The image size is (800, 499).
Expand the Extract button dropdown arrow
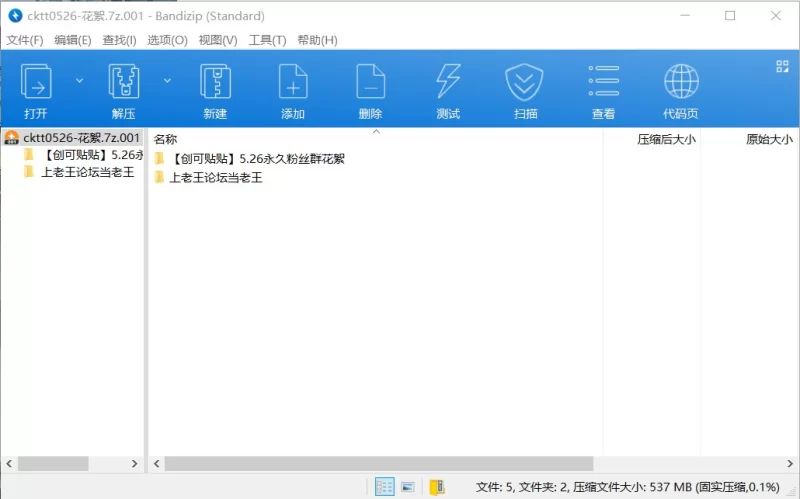coord(167,81)
